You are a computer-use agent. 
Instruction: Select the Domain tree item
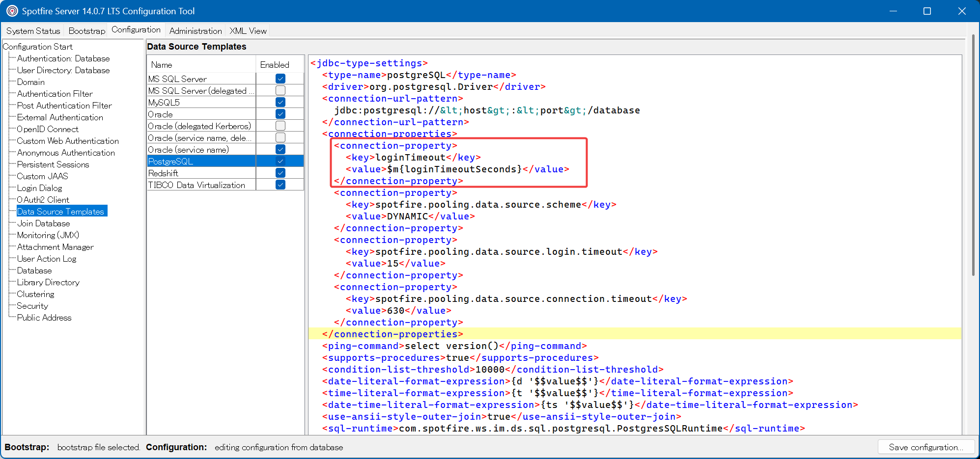point(31,82)
